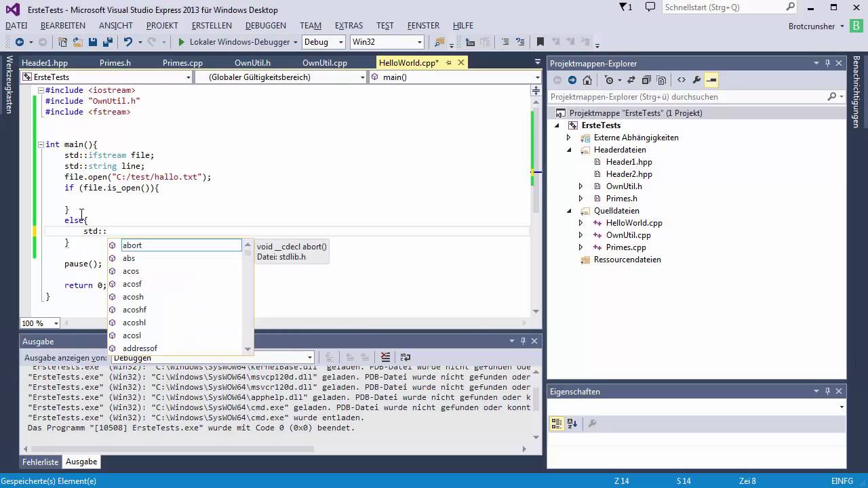Select Primes.cpp in Projektmappen-Explorer
This screenshot has height=488, width=868.
pos(626,247)
